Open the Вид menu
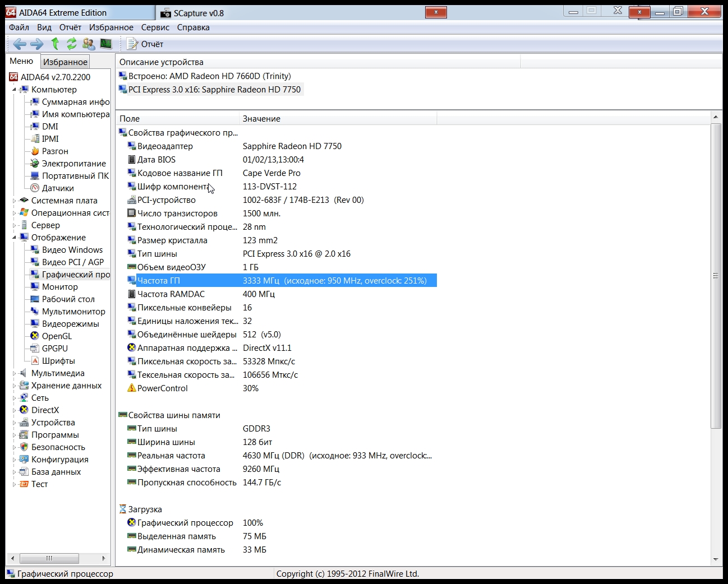This screenshot has height=584, width=728. pyautogui.click(x=44, y=27)
